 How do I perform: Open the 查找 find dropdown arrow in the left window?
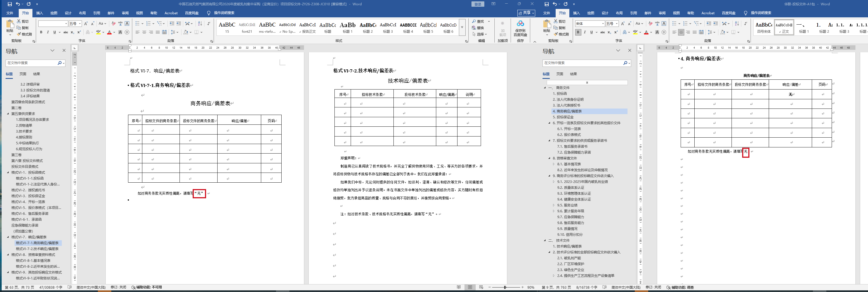click(489, 21)
